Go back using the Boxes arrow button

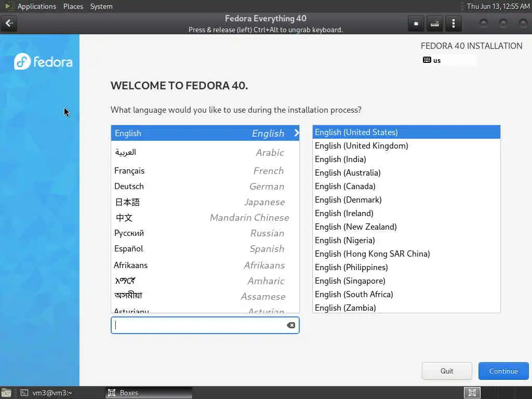[9, 23]
